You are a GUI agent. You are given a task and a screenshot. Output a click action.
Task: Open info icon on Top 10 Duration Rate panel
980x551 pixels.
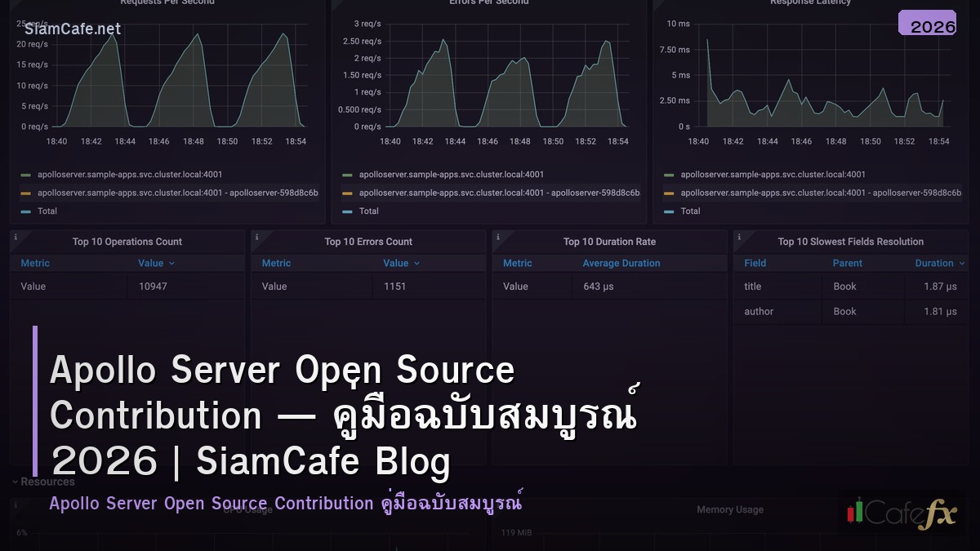click(498, 236)
